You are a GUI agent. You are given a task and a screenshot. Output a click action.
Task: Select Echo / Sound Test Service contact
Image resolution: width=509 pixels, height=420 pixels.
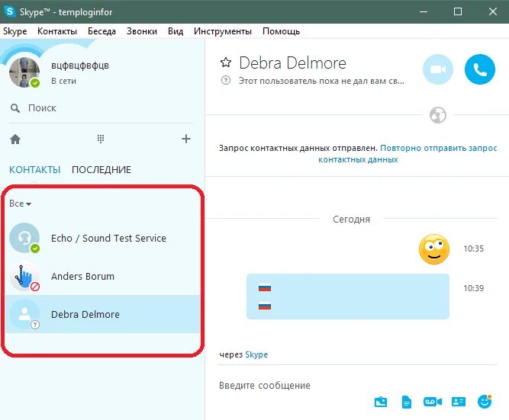click(102, 238)
